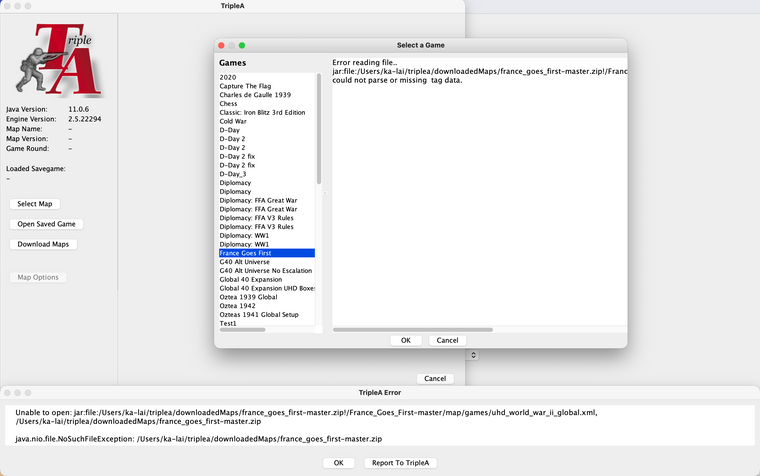Click the Download Maps button
760x476 pixels.
[x=43, y=244]
